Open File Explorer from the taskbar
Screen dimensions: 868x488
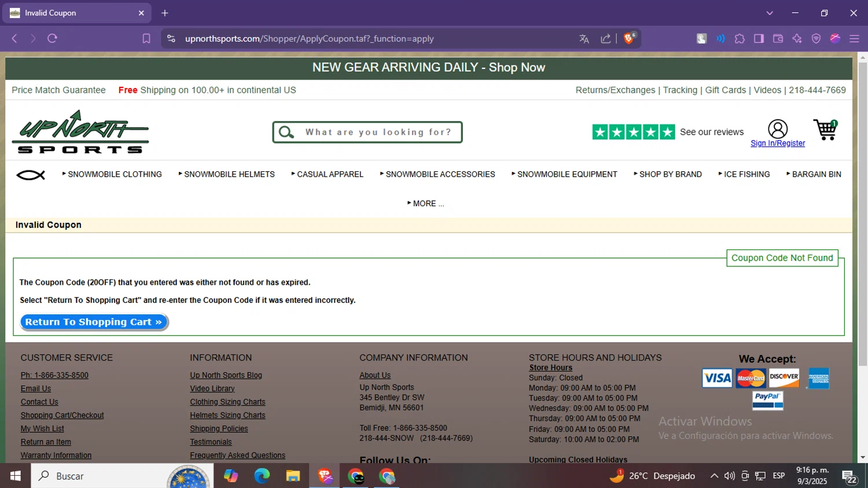click(x=293, y=476)
